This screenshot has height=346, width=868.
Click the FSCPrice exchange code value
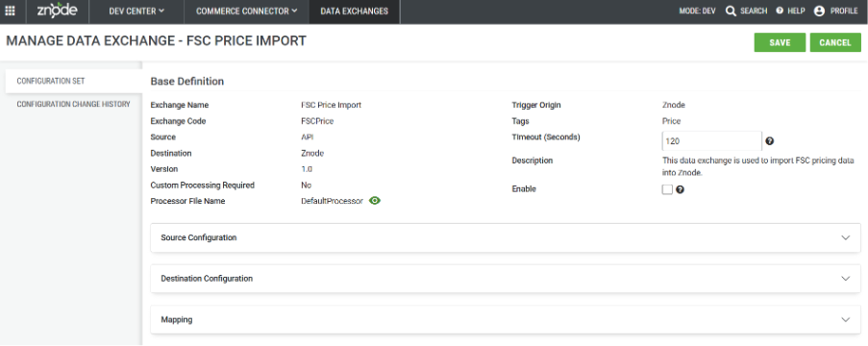tap(317, 121)
